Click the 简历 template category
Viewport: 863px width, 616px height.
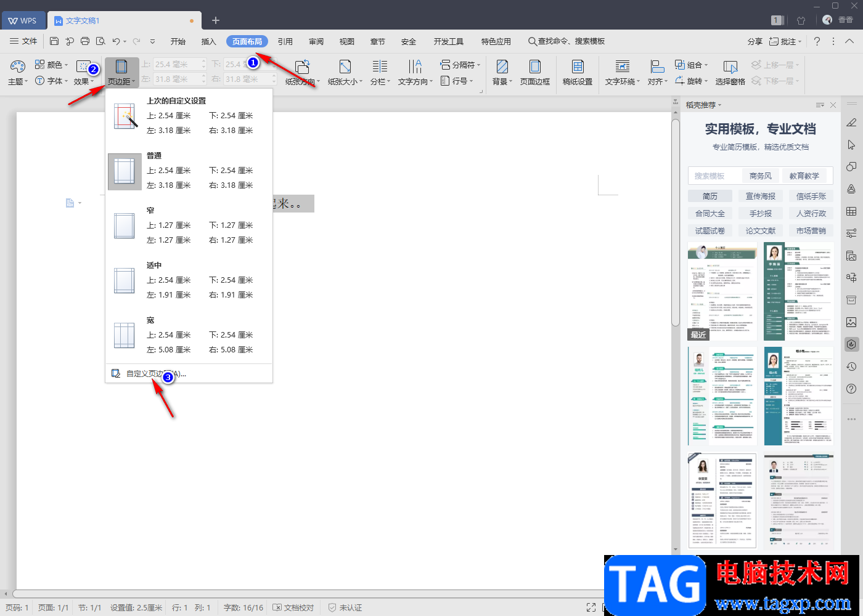(x=710, y=196)
